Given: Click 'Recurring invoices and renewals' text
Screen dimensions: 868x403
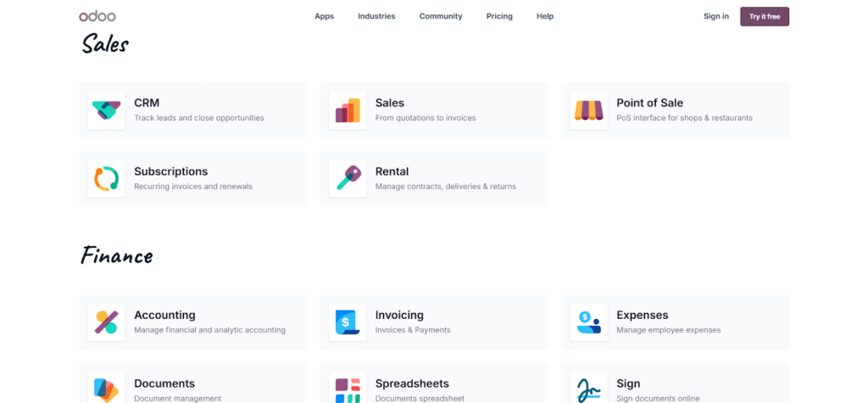Looking at the screenshot, I should pos(193,187).
